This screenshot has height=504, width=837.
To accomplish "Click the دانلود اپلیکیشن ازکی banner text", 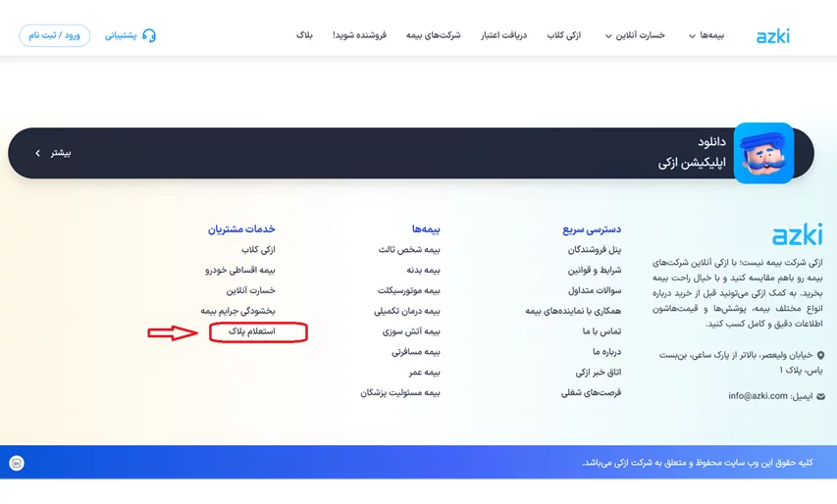I will [692, 153].
